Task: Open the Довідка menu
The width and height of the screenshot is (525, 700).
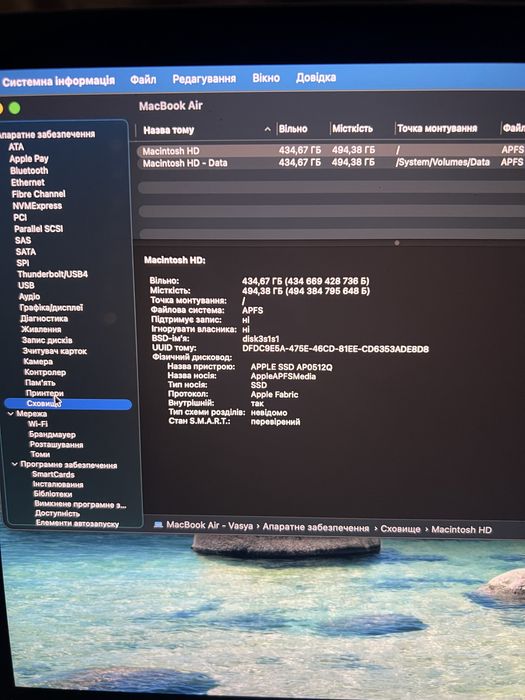Action: (316, 77)
